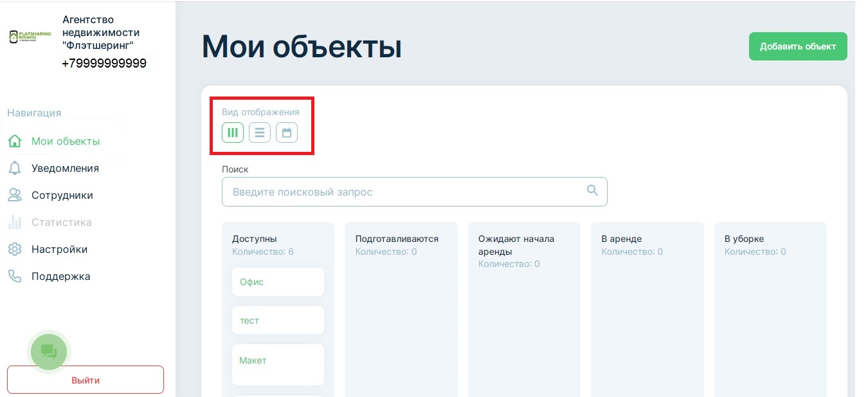This screenshot has width=868, height=397.
Task: Click the magnifying glass search icon
Action: [592, 190]
